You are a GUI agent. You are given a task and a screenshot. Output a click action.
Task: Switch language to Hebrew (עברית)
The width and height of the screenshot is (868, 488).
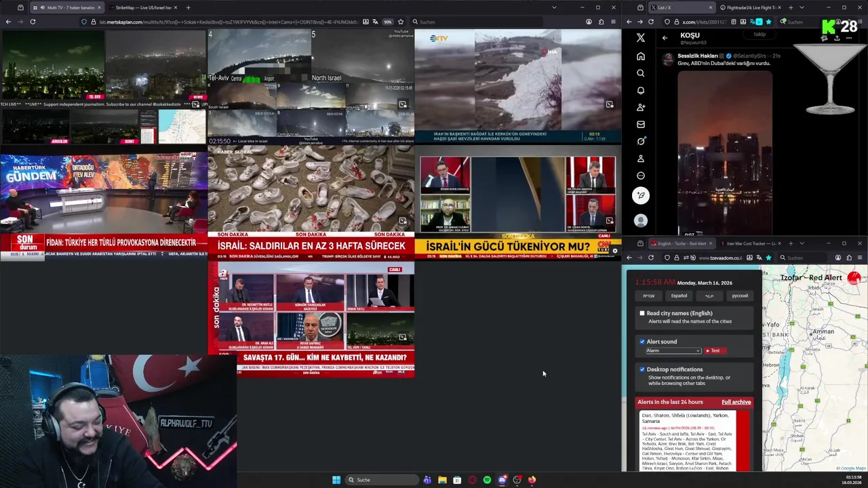click(648, 296)
